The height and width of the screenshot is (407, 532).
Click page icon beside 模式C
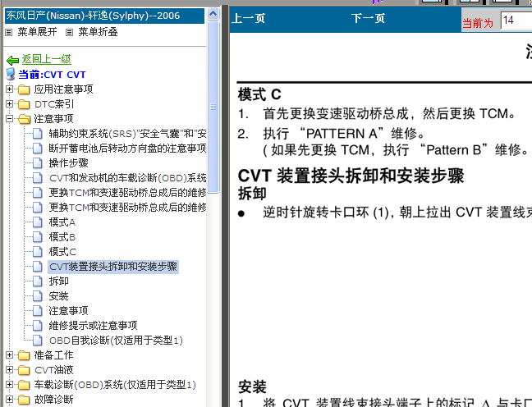[38, 252]
